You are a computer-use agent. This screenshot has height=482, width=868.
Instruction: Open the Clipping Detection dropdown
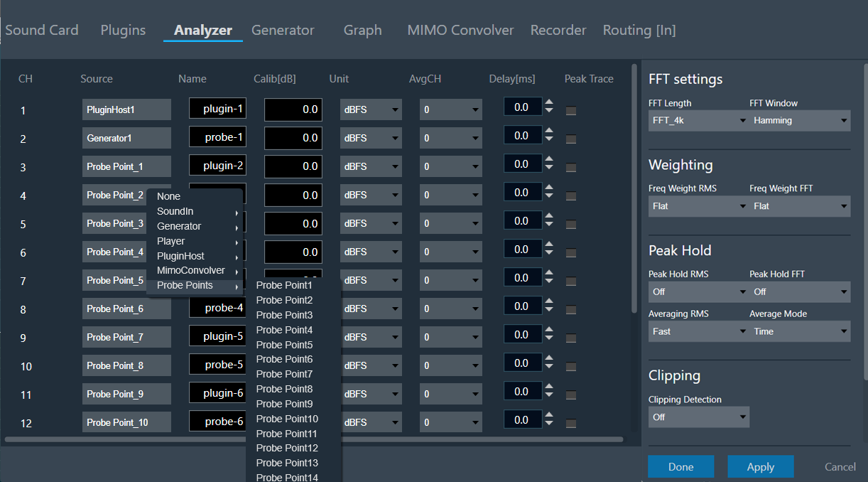[x=699, y=417]
